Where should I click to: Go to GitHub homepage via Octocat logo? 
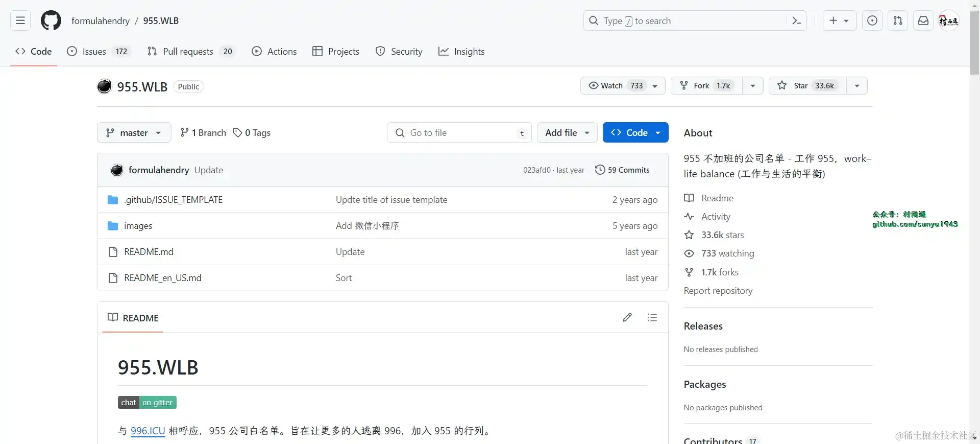click(51, 20)
